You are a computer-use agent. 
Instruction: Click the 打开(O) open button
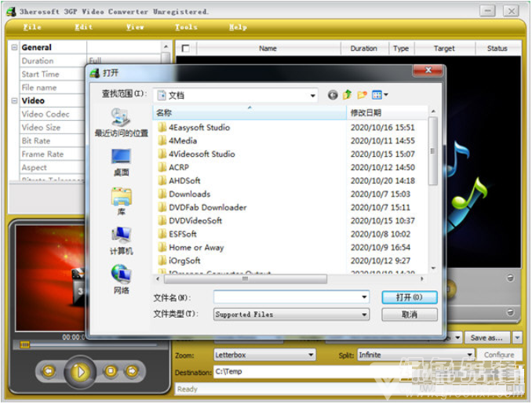[410, 297]
